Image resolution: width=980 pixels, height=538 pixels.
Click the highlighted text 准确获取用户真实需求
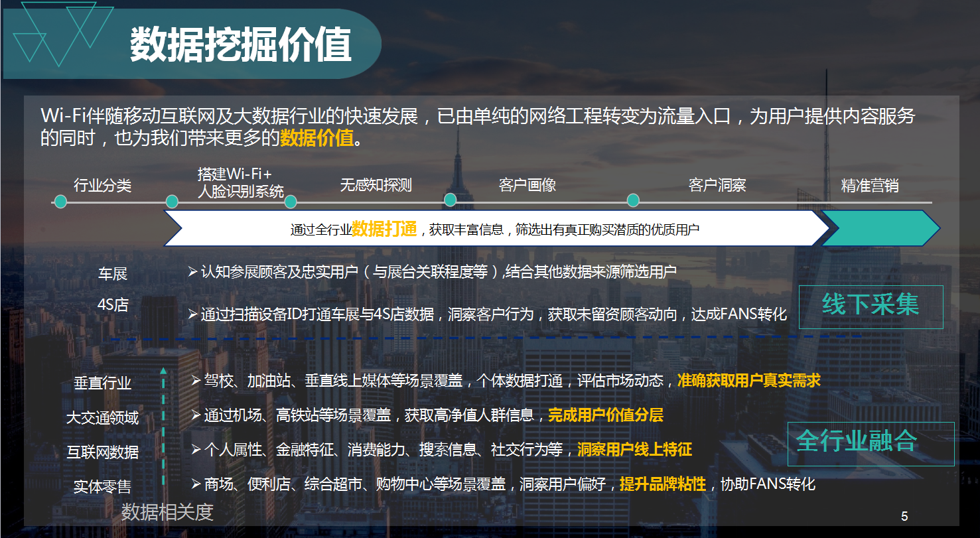[x=748, y=381]
